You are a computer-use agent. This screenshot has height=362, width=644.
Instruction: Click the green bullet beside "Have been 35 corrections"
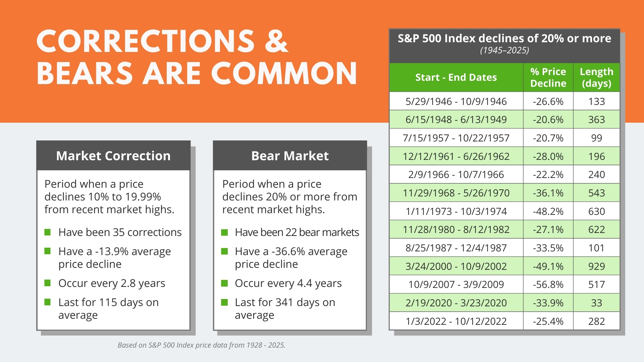48,232
